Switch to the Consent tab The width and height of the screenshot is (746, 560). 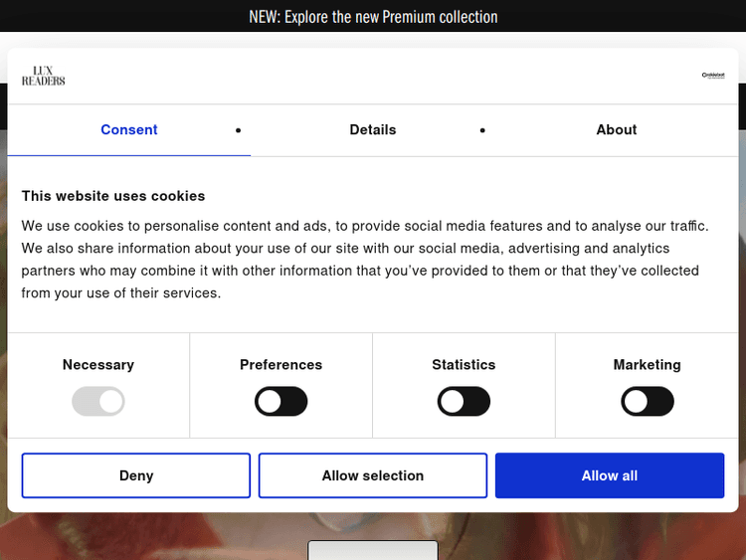click(129, 130)
